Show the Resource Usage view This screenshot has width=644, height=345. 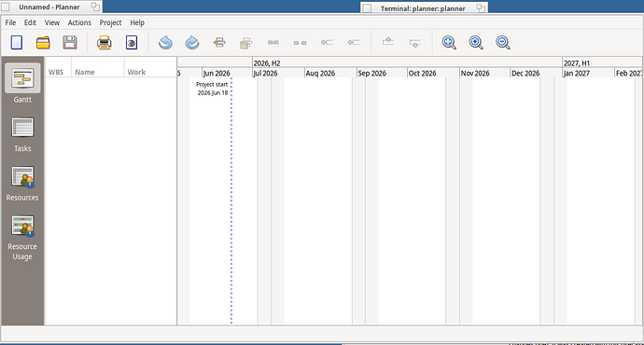click(x=22, y=238)
